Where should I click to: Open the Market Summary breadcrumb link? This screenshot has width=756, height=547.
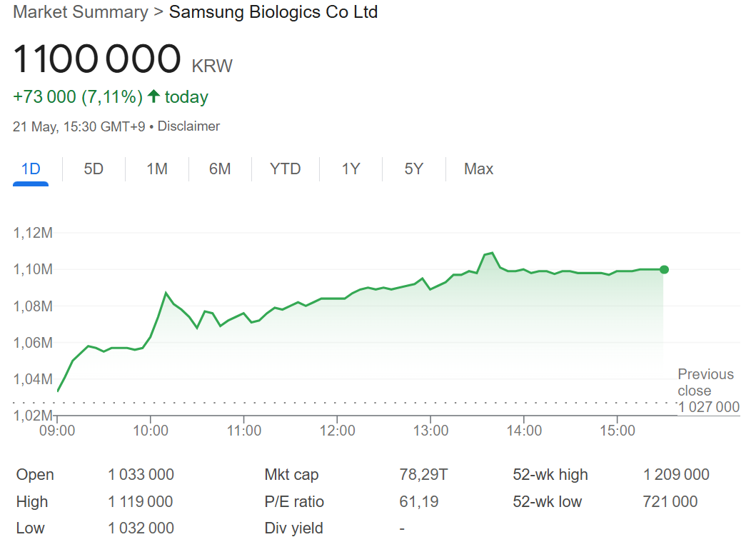81,12
